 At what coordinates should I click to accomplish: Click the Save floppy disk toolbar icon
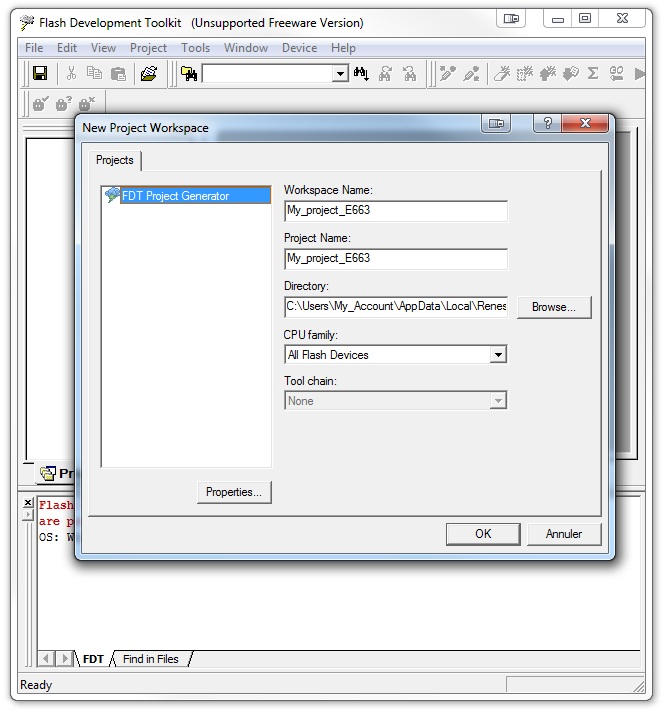(40, 73)
